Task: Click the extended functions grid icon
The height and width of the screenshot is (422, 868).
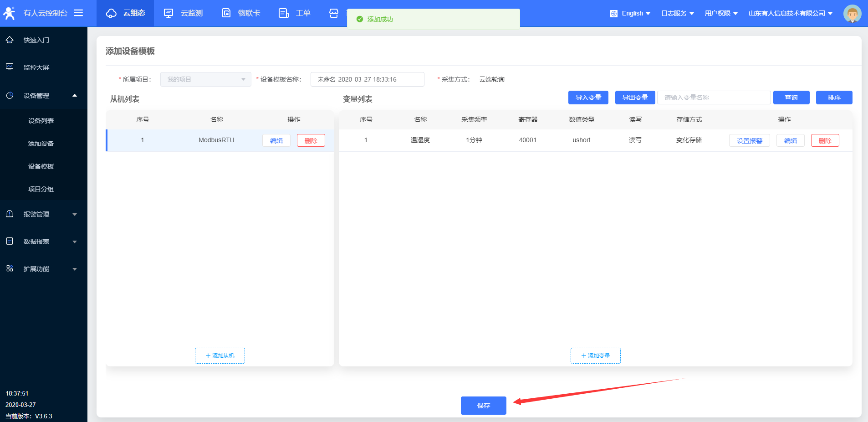Action: pos(10,268)
